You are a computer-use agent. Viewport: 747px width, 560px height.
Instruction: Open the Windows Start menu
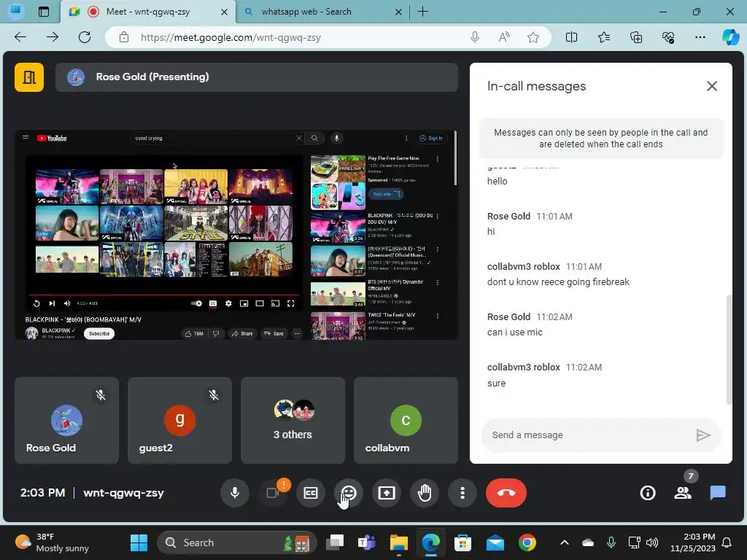tap(139, 542)
